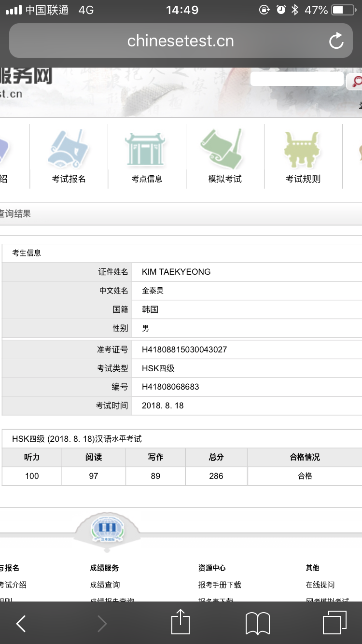362x644 pixels.
Task: Tap the battery icon in status bar
Action: coord(344,10)
